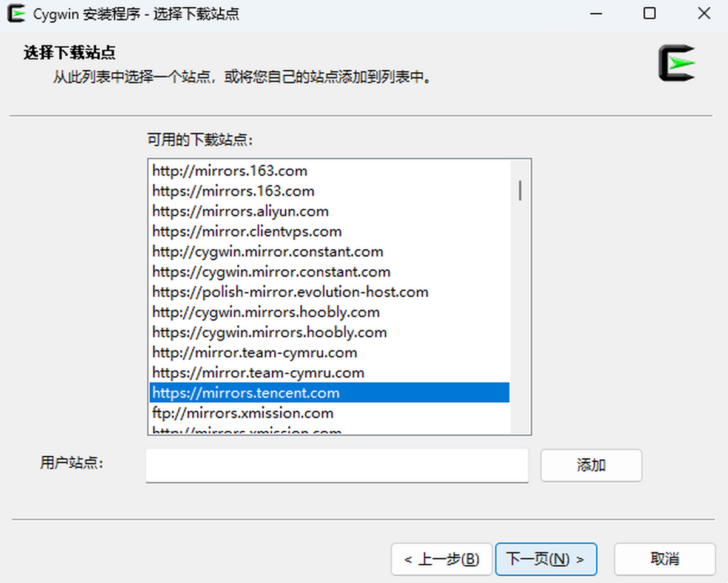Select https://polish-mirror.evolution-host.com in the mirror list

click(x=329, y=292)
